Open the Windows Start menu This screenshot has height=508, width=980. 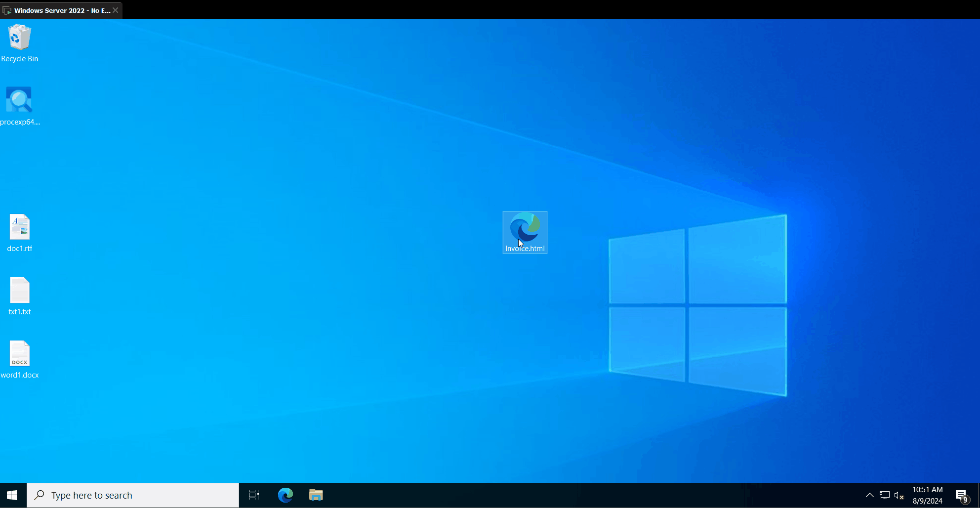click(x=12, y=495)
